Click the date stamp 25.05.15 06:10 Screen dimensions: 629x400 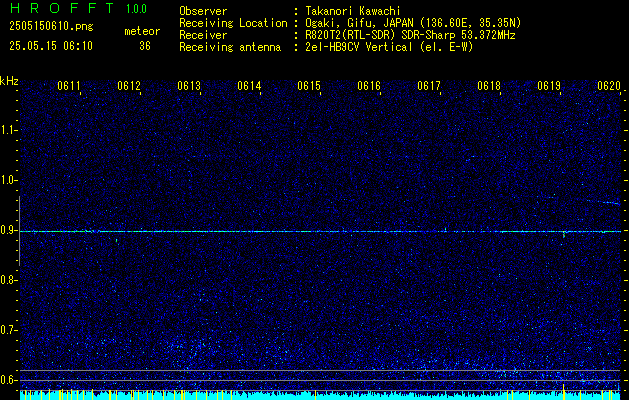51,46
